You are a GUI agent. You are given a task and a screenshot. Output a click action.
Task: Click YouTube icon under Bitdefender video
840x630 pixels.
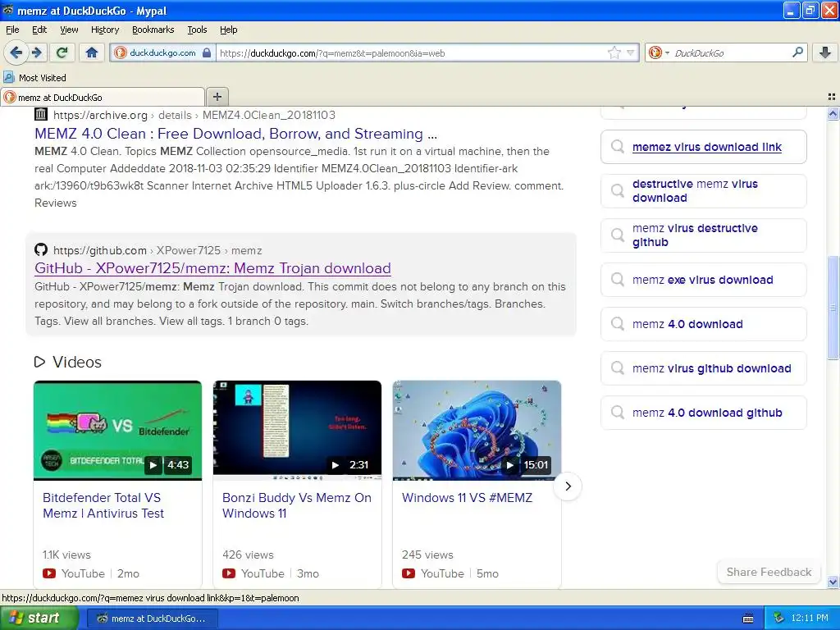[49, 573]
